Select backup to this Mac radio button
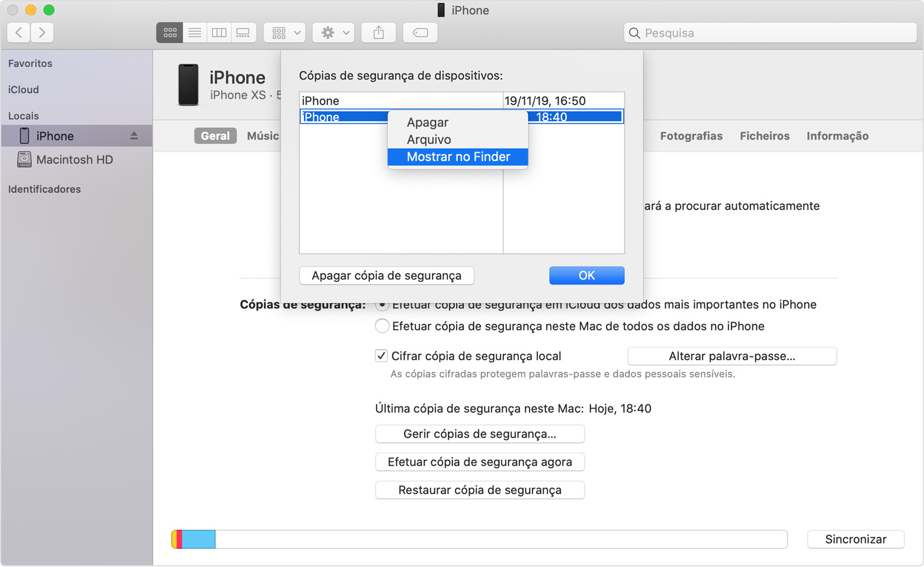 (382, 326)
